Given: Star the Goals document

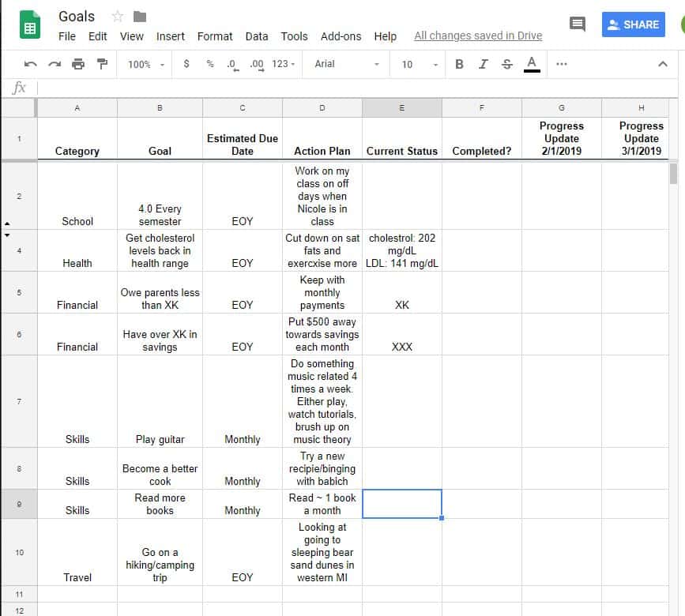Looking at the screenshot, I should pyautogui.click(x=118, y=17).
